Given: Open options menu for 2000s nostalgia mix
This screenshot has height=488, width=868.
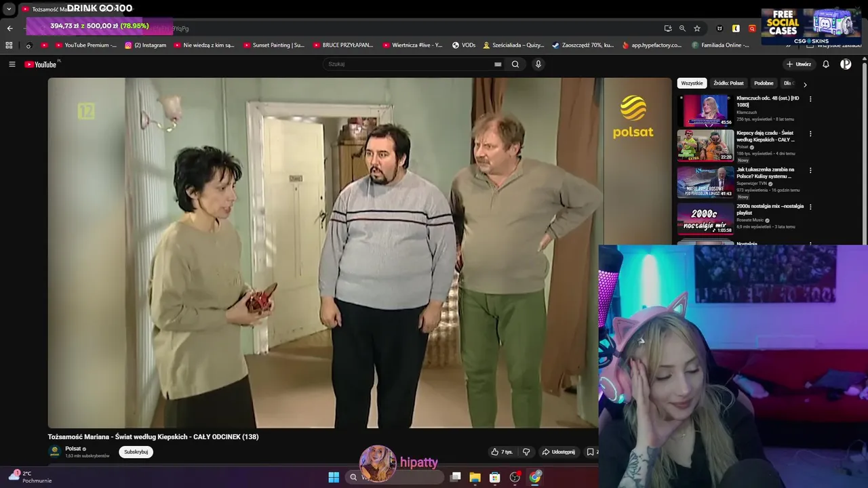Looking at the screenshot, I should pyautogui.click(x=810, y=207).
